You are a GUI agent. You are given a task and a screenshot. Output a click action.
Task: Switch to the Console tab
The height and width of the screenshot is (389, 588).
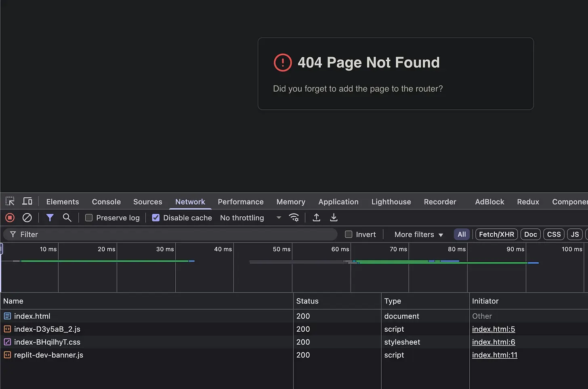[x=106, y=202]
